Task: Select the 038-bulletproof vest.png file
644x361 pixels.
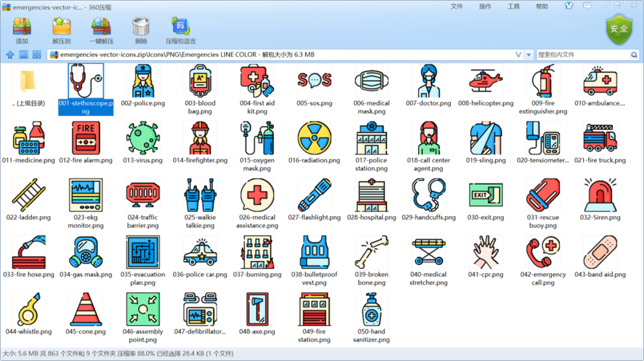Action: (x=314, y=260)
